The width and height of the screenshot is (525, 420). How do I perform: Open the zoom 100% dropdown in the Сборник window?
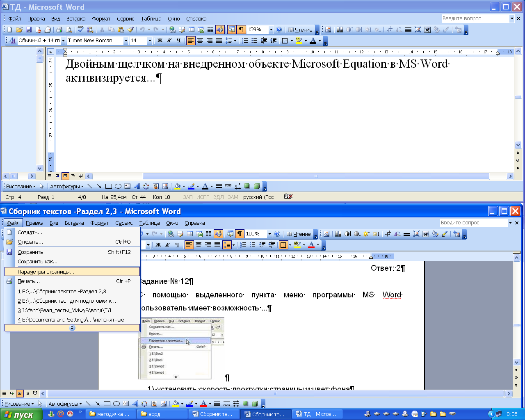click(269, 234)
